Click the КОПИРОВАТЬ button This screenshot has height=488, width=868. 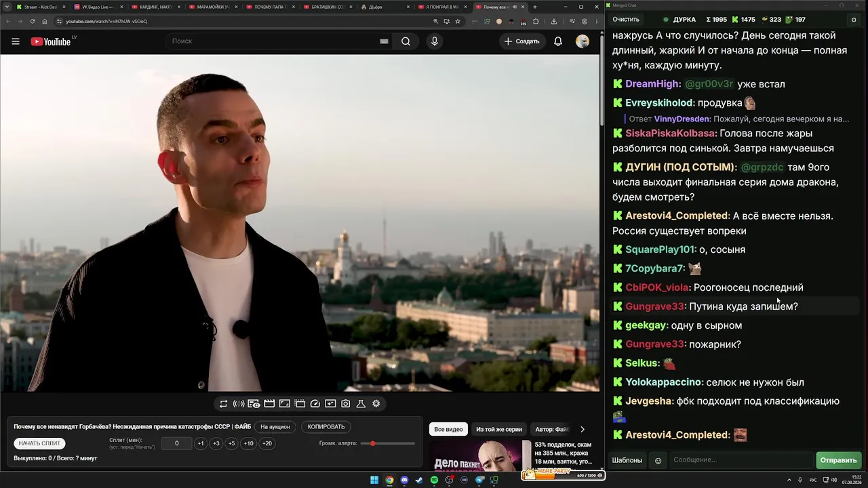tap(326, 427)
